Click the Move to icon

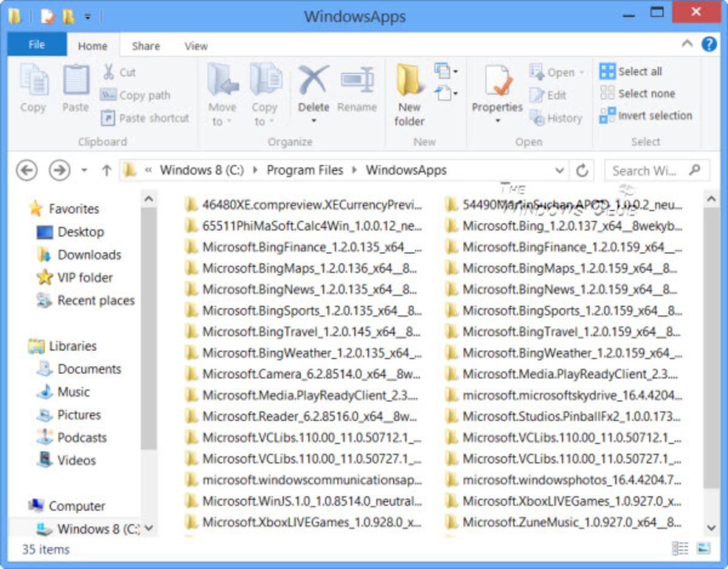[x=223, y=79]
